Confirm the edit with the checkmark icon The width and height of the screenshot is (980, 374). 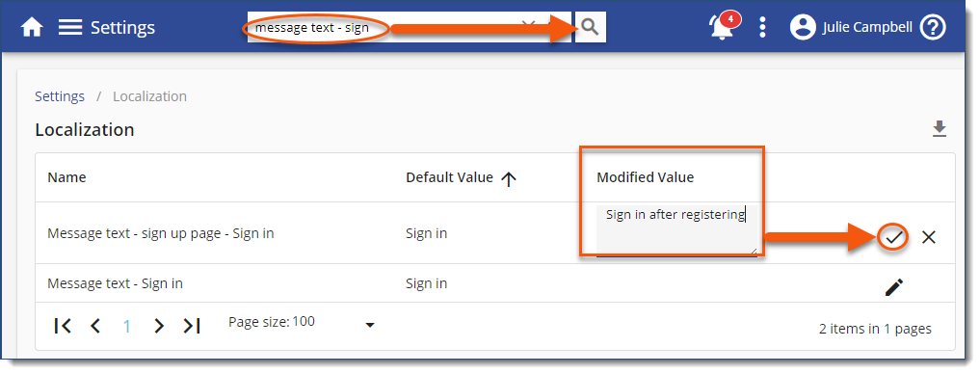[894, 237]
